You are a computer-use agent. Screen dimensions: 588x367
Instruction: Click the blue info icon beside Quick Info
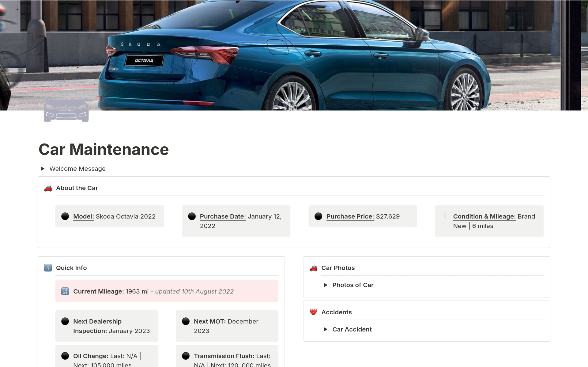pyautogui.click(x=48, y=268)
